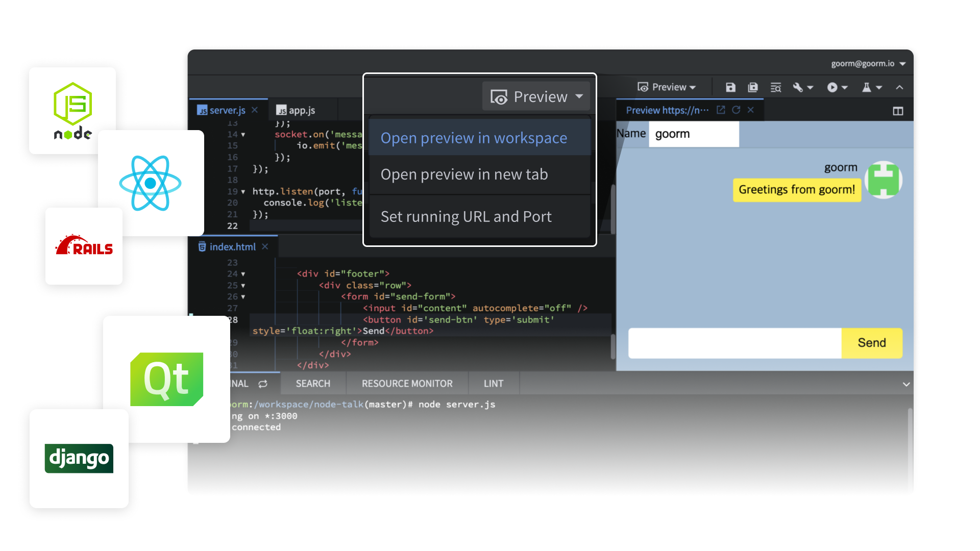Screen dimensions: 980x551
Task: Click the '<form id="send-form">' code line
Action: [x=398, y=296]
